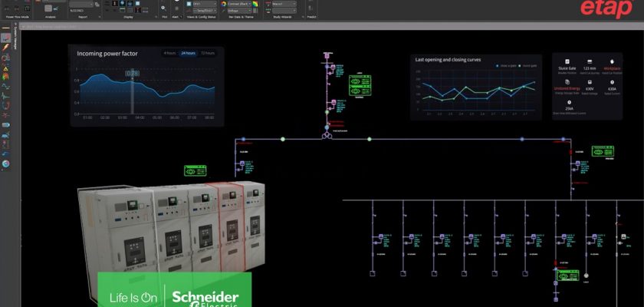
Task: Click the red lightning bolt study mode icon
Action: (6, 48)
